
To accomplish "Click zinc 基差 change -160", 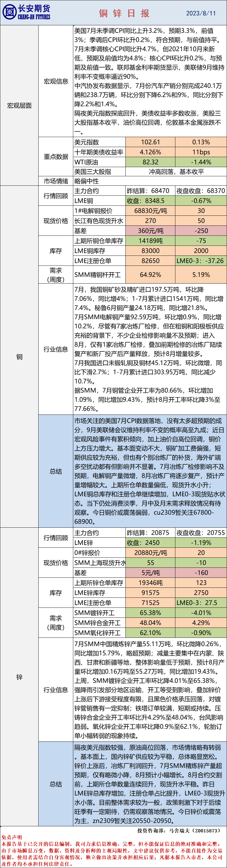I will point(201,573).
